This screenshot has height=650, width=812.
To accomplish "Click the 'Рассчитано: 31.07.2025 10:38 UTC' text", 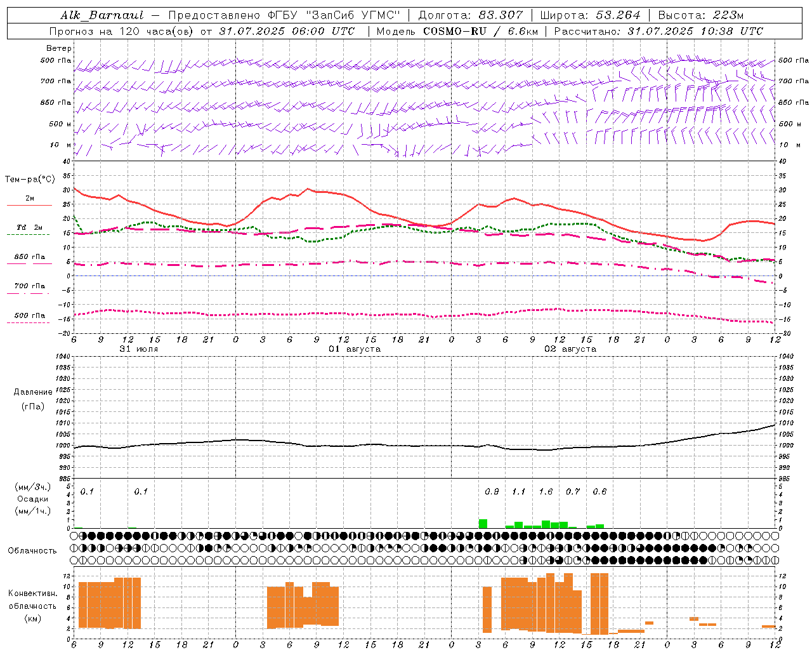I will click(658, 31).
